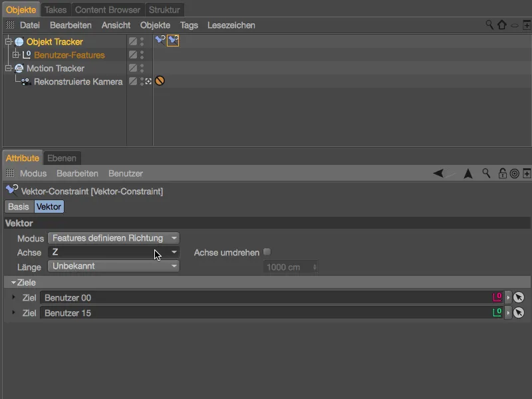Open the Länge dropdown showing Unbekannt
Image resolution: width=532 pixels, height=399 pixels.
tap(114, 266)
